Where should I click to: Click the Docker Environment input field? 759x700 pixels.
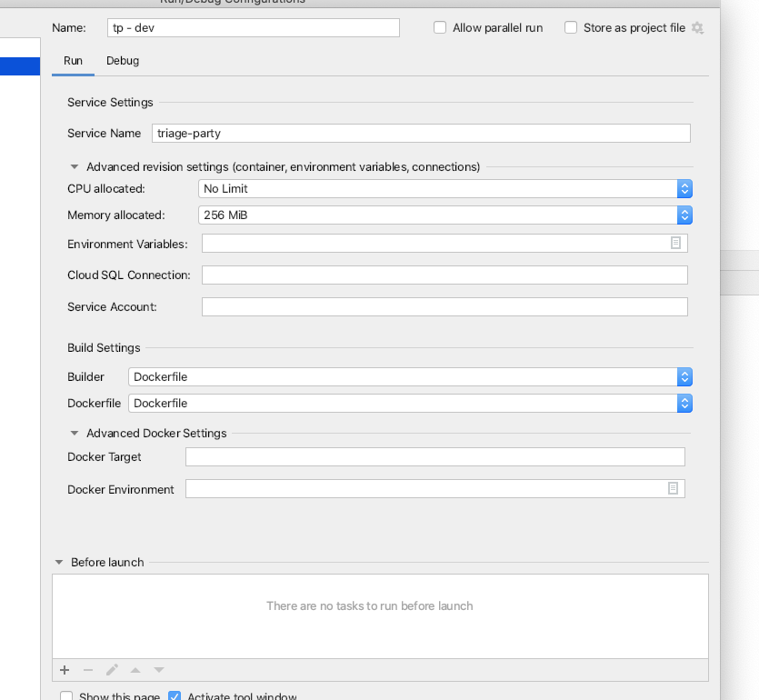434,488
